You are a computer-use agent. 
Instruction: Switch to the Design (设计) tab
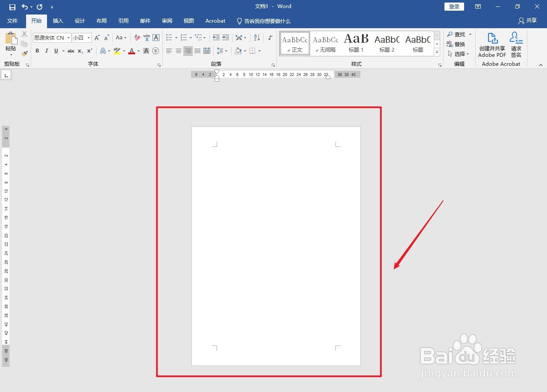click(x=80, y=21)
